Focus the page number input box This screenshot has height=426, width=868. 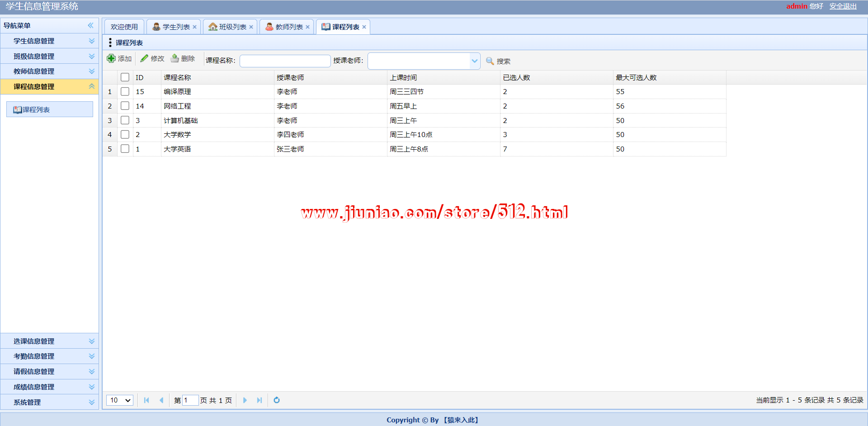[190, 400]
